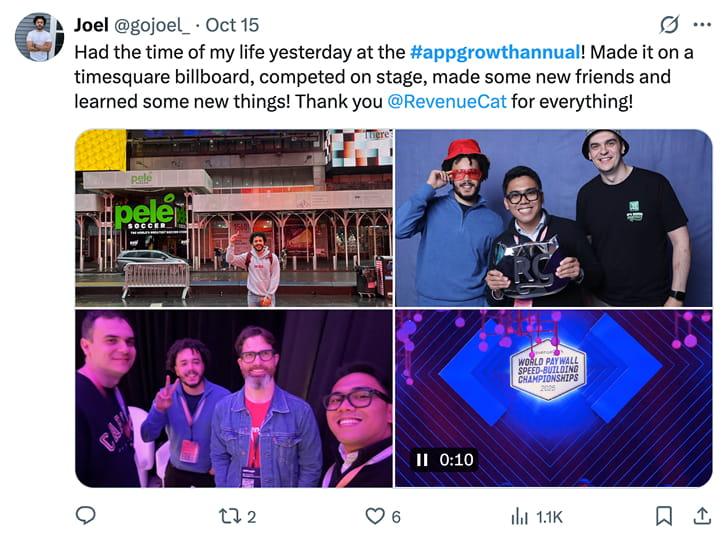Open Joel's profile avatar
726x540 pixels.
[x=39, y=37]
